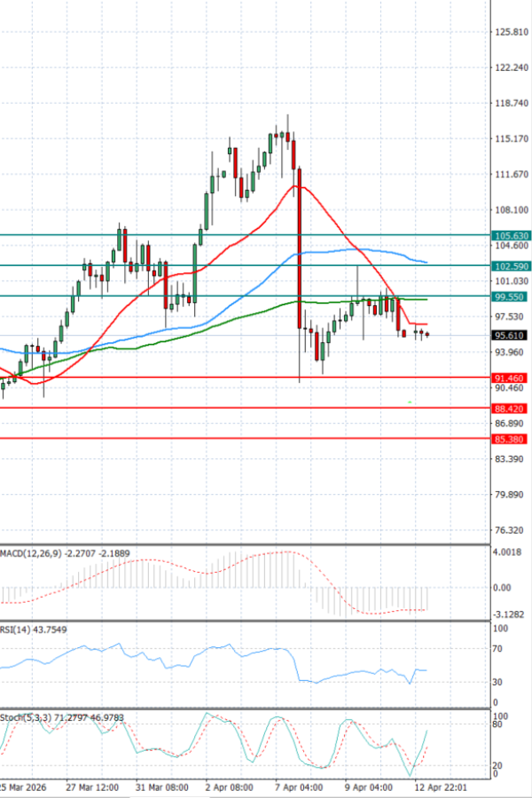Click the 31 Mar 08:00 date label
The width and height of the screenshot is (532, 798).
(160, 786)
